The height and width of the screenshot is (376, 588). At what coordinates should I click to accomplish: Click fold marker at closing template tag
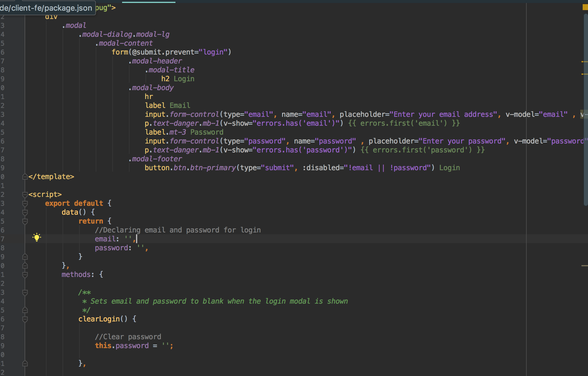[x=25, y=177]
